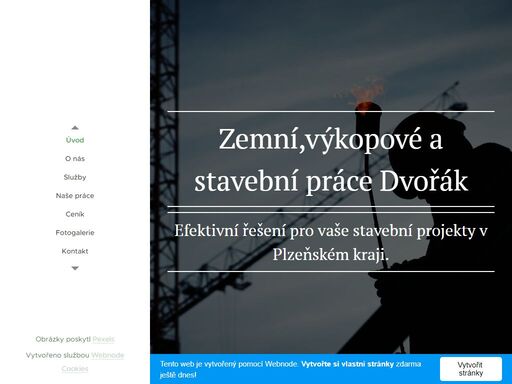Open the Webnode link in the footer
This screenshot has width=512, height=384.
pos(108,355)
